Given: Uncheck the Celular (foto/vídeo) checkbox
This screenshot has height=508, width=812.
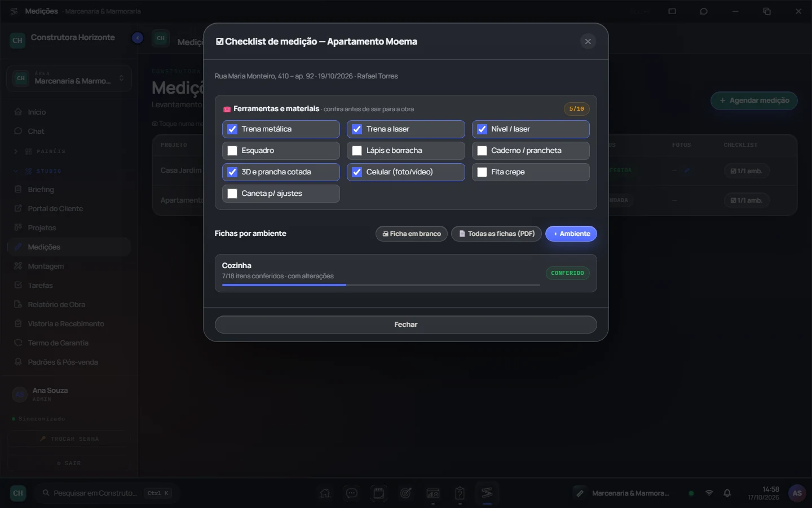Looking at the screenshot, I should (x=357, y=172).
